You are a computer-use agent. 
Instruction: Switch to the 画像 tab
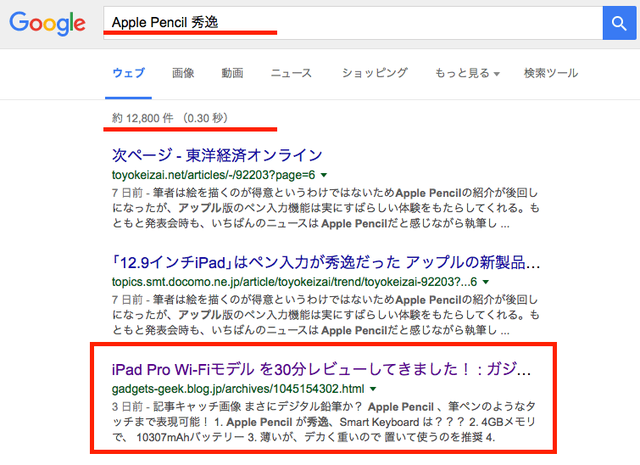point(183,73)
